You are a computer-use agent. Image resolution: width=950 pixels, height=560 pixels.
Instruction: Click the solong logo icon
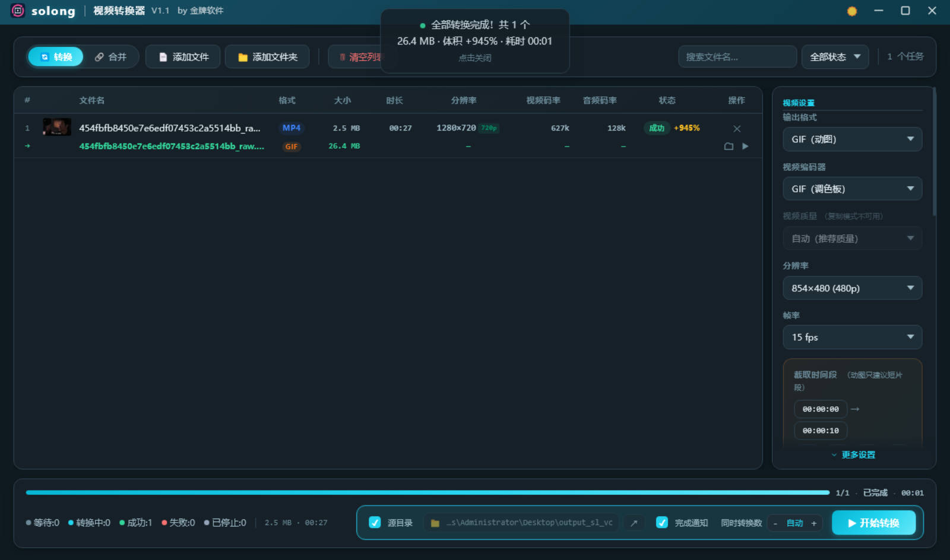click(x=18, y=11)
